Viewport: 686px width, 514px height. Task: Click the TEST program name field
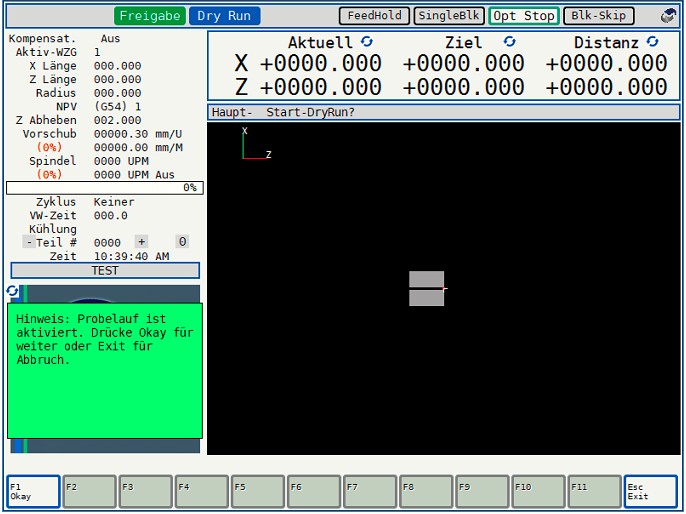(x=105, y=270)
